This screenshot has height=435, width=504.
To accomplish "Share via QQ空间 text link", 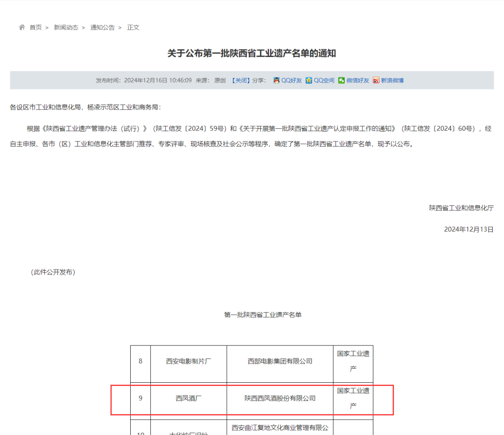I will (324, 80).
